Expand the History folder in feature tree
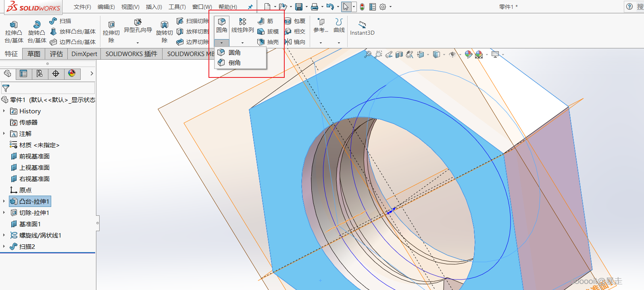 [4, 111]
